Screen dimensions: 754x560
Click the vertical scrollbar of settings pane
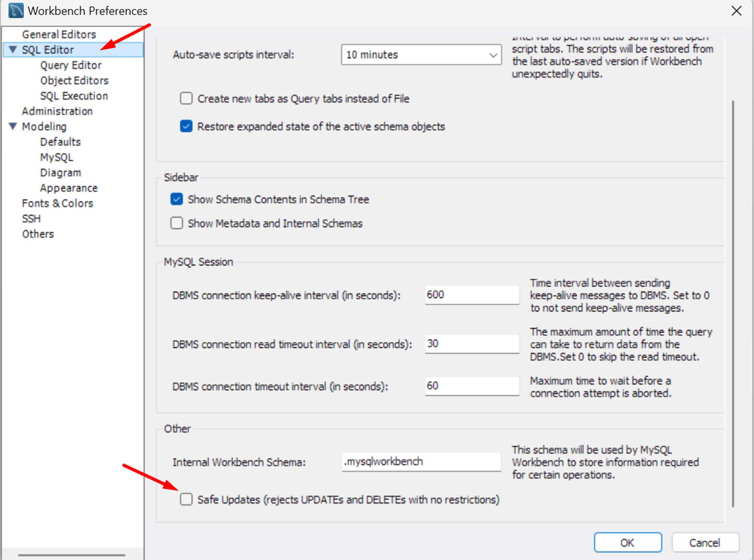(733, 302)
